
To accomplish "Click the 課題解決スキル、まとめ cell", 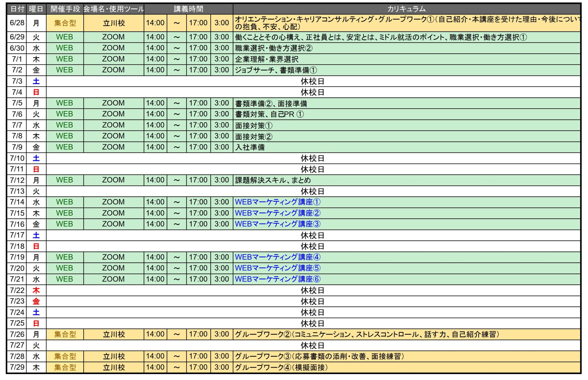I will (407, 180).
